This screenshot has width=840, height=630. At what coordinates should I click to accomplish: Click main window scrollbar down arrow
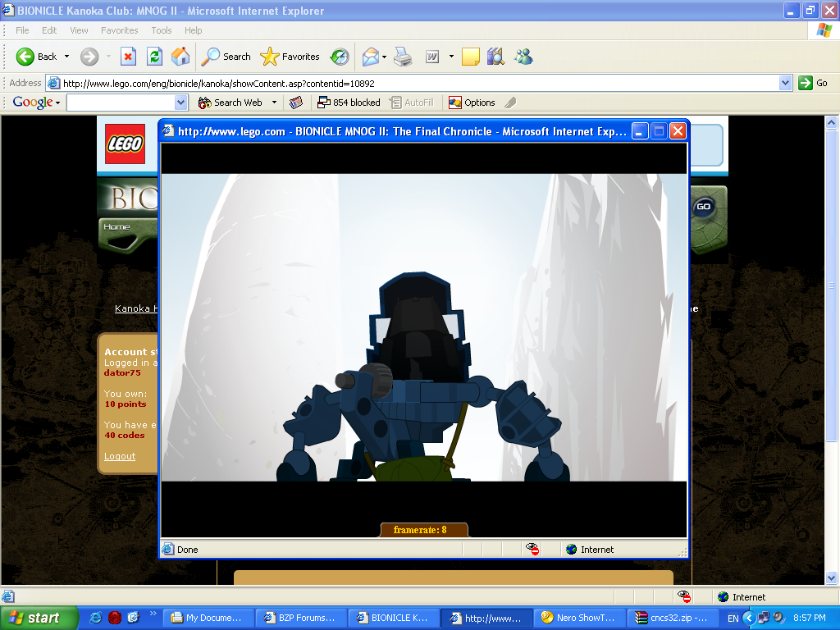tap(831, 578)
